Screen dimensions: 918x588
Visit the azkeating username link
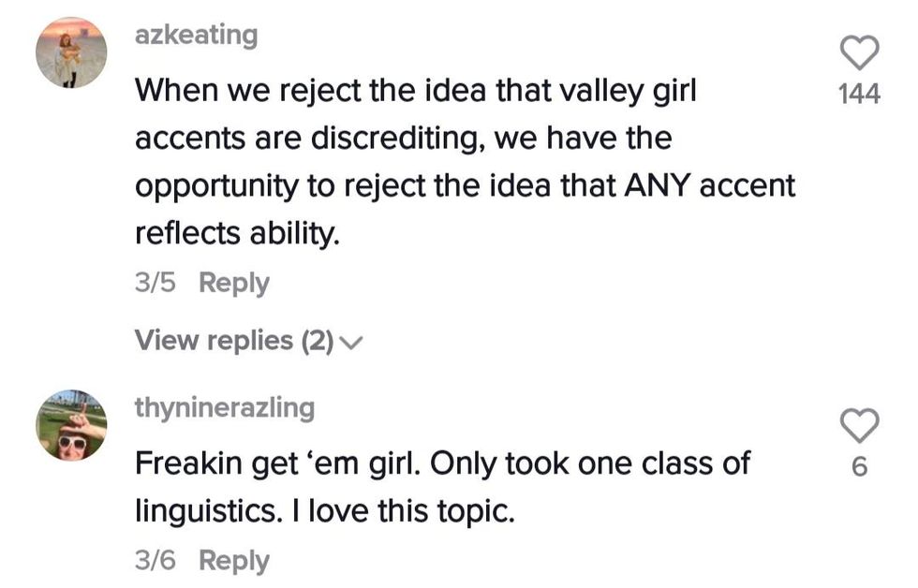[196, 36]
